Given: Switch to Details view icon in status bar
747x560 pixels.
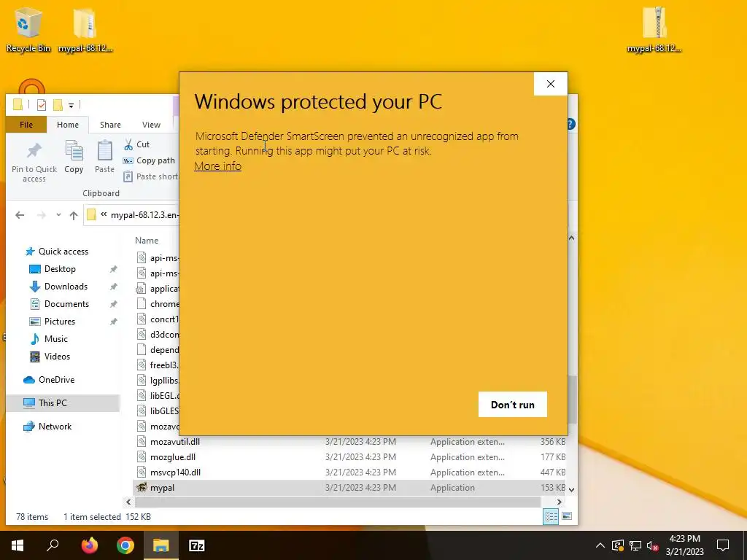Looking at the screenshot, I should (551, 516).
